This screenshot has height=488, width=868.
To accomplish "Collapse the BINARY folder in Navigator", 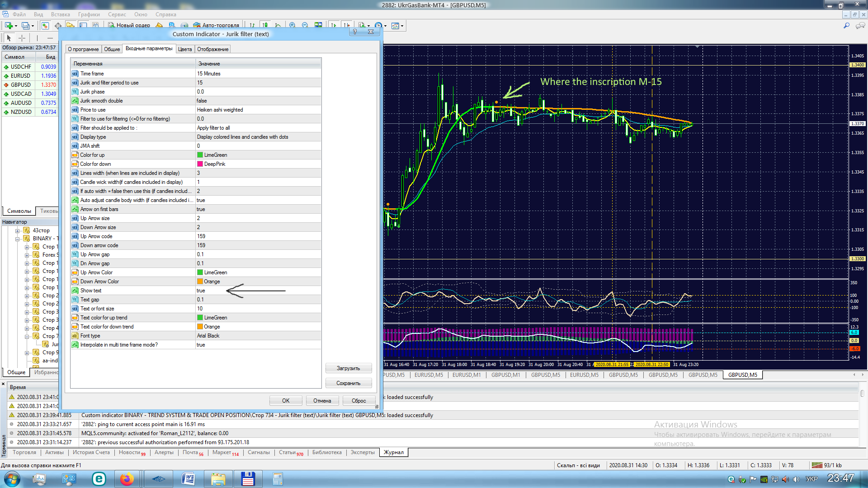I will 18,239.
